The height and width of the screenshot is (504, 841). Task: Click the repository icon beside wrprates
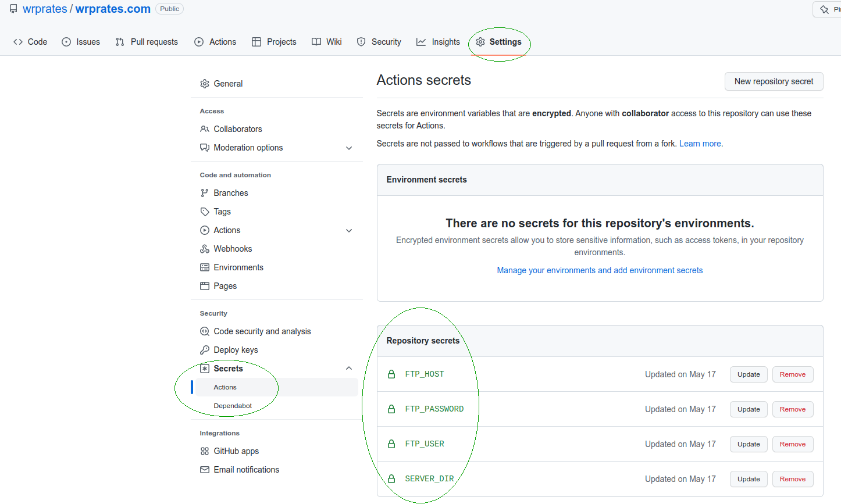click(13, 9)
